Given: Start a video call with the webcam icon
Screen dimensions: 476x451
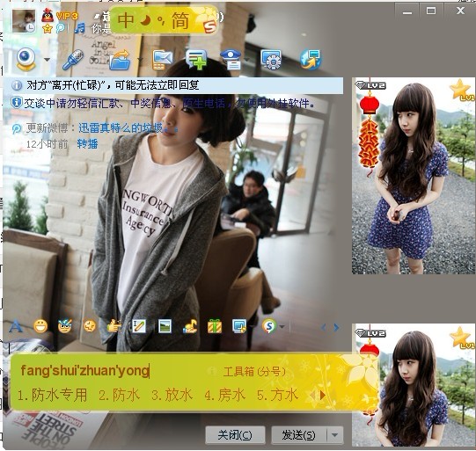Looking at the screenshot, I should coord(26,59).
